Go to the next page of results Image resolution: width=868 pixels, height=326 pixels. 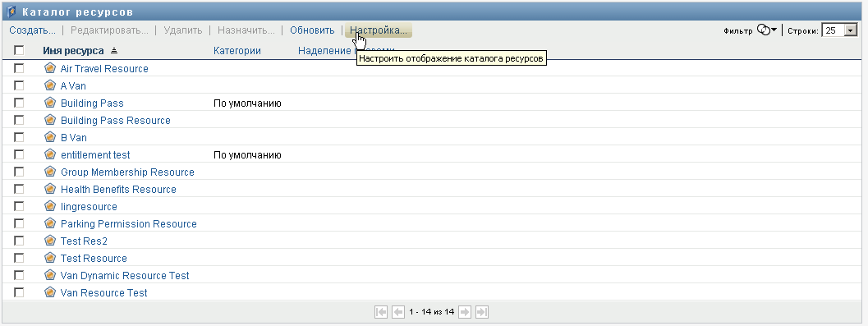(x=465, y=312)
